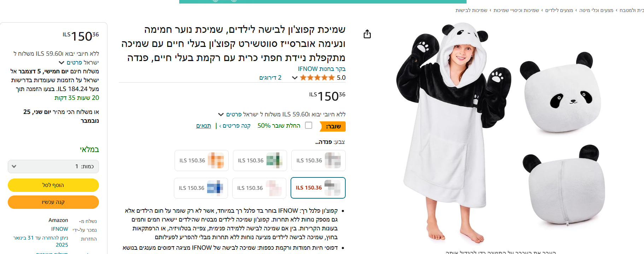The width and height of the screenshot is (644, 254).
Task: Click the share icon beside the product title
Action: 367,34
